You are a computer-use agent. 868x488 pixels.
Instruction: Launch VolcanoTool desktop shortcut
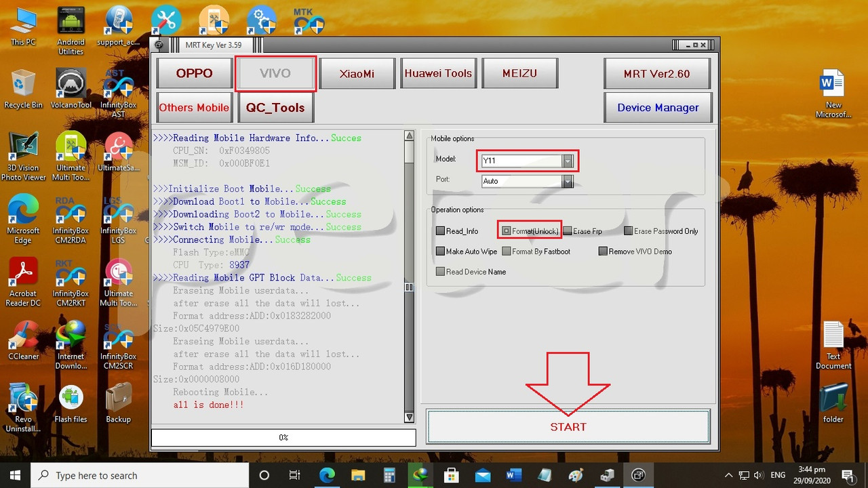pos(71,89)
